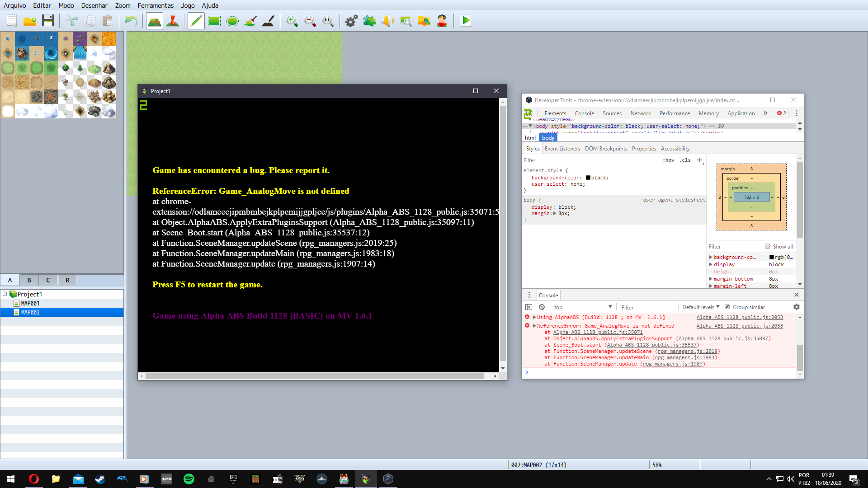
Task: Open the Ferramentas menu
Action: (156, 5)
